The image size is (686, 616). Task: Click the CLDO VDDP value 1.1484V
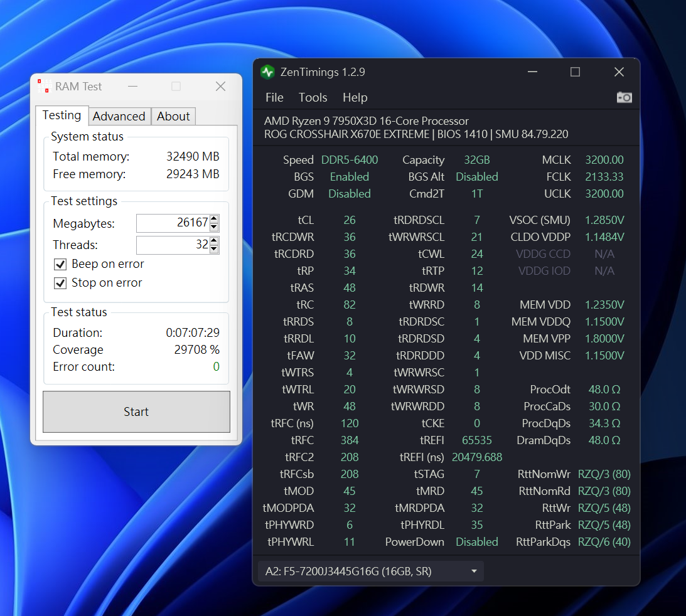tap(604, 237)
